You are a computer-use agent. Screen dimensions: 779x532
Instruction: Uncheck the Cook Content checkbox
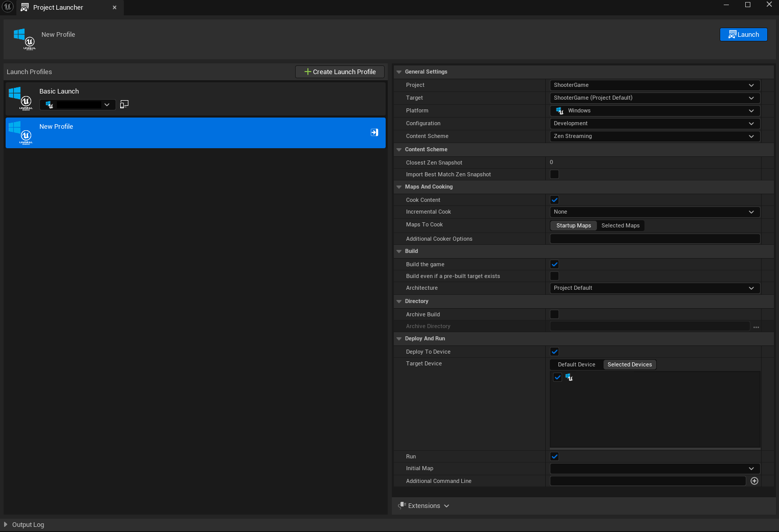(554, 200)
